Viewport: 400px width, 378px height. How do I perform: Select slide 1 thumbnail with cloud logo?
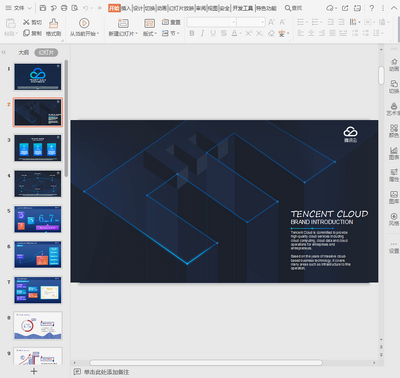(38, 77)
